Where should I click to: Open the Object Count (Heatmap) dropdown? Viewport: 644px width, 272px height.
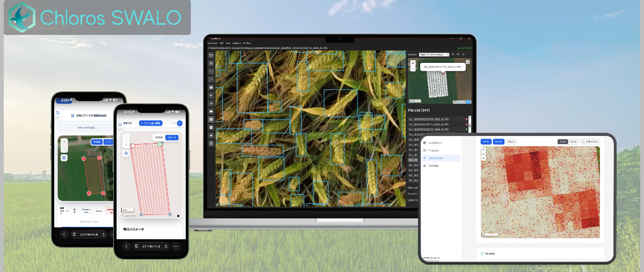[x=434, y=54]
